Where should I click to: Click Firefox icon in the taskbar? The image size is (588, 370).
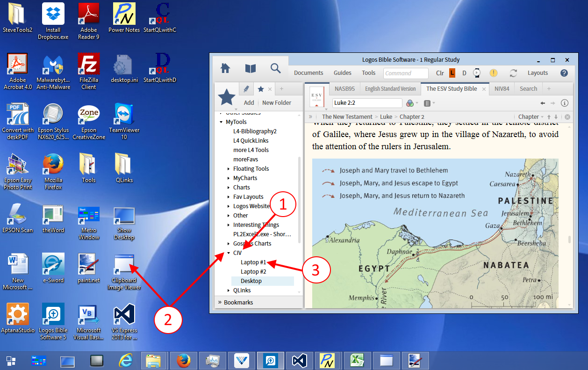click(183, 361)
